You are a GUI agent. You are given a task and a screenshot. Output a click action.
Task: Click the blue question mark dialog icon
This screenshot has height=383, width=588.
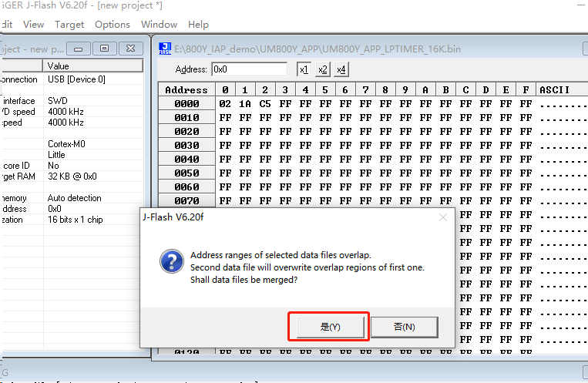point(170,261)
